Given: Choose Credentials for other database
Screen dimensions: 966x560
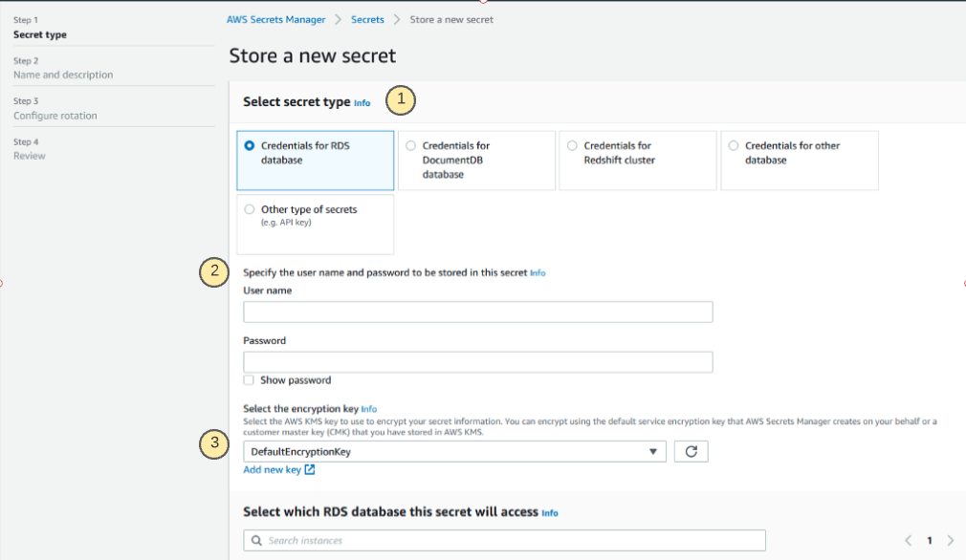Looking at the screenshot, I should [x=799, y=160].
